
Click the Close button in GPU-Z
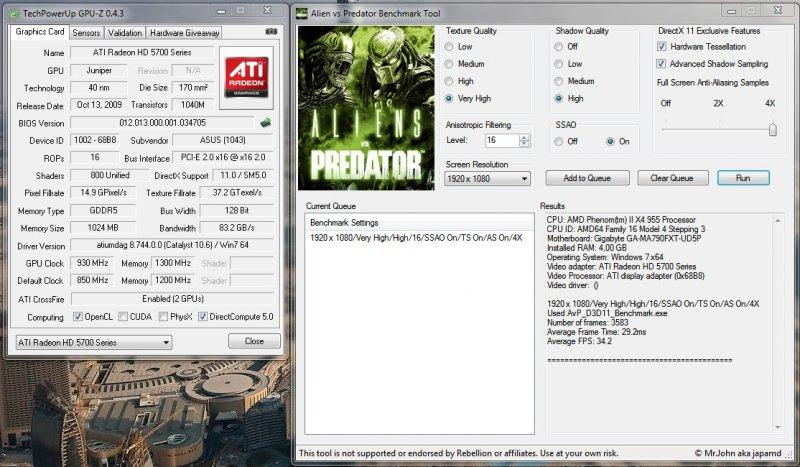[x=254, y=341]
